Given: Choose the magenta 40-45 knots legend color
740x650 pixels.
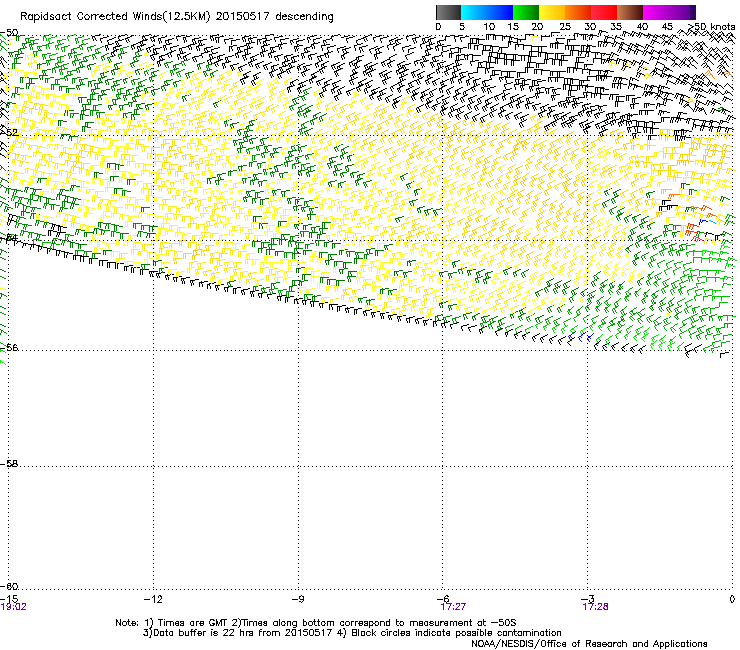Looking at the screenshot, I should pos(656,12).
